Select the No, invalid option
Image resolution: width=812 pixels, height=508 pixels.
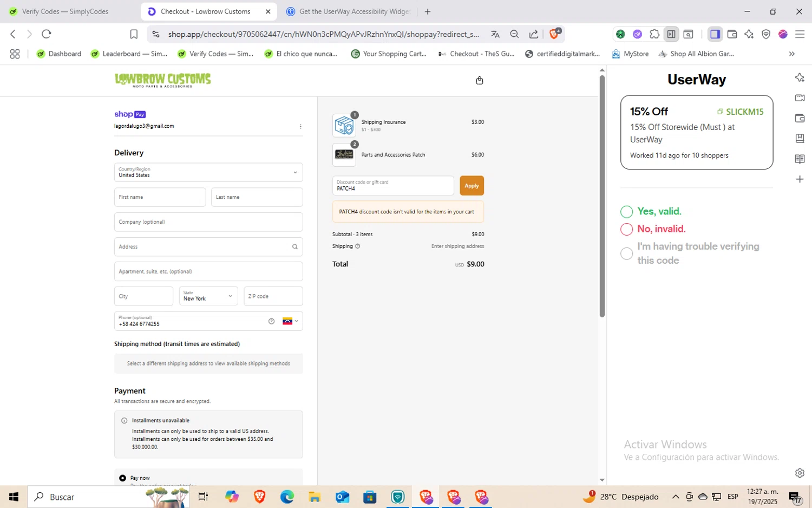tap(626, 229)
